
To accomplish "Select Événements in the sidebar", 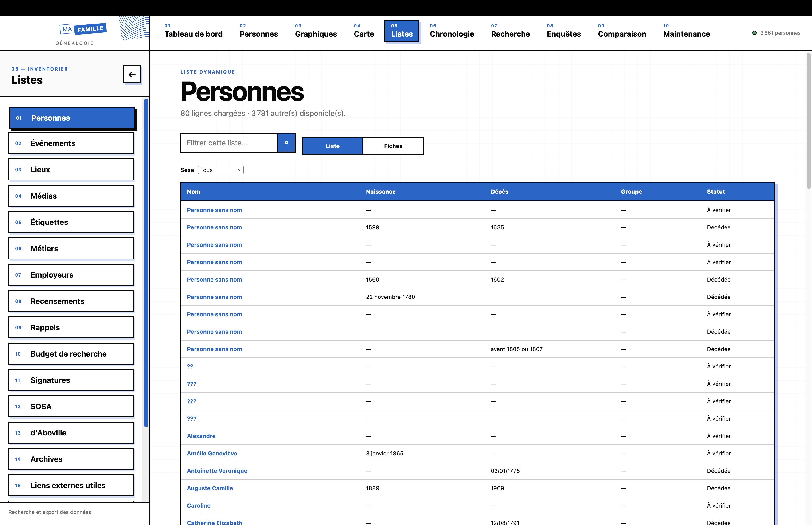I will (71, 143).
